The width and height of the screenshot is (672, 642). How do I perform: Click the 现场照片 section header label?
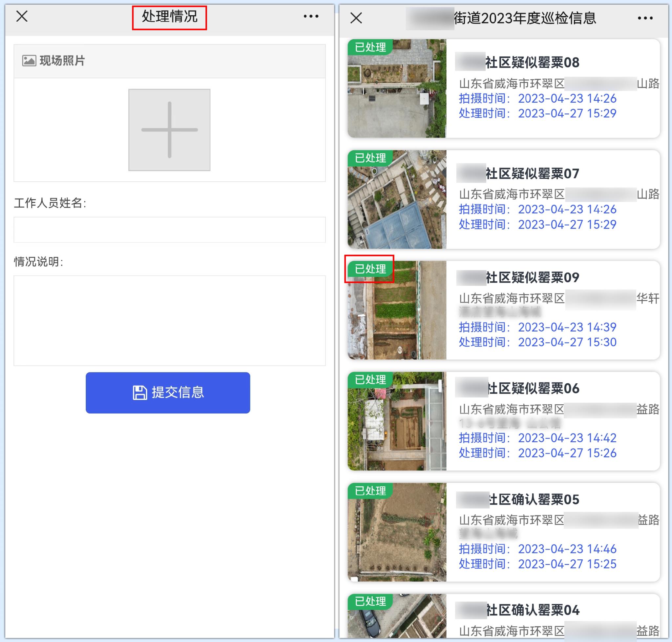(x=62, y=61)
